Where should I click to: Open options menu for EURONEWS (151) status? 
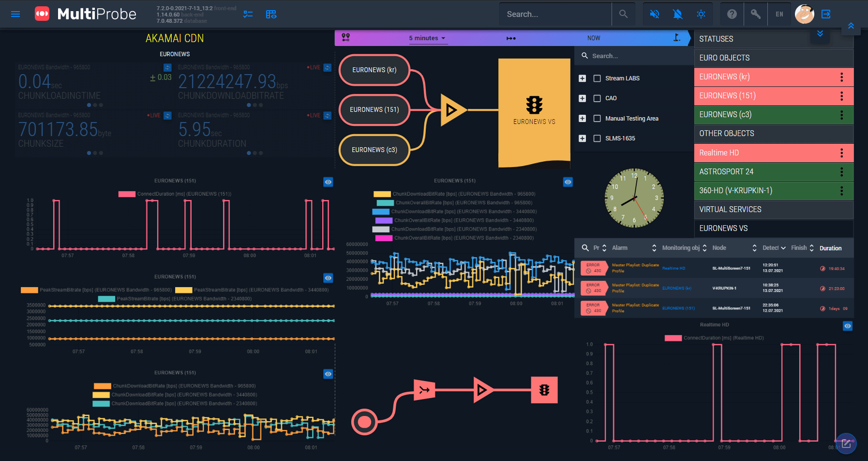pyautogui.click(x=842, y=96)
